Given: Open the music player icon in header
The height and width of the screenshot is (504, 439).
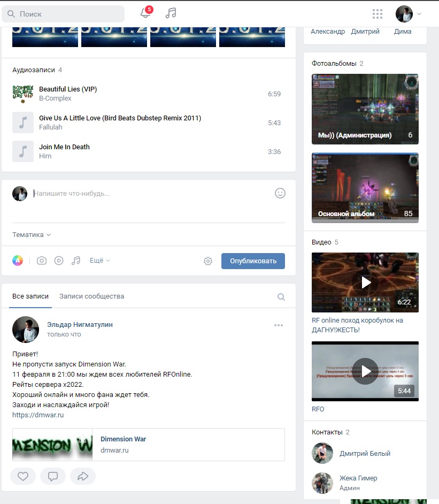Looking at the screenshot, I should pyautogui.click(x=171, y=13).
